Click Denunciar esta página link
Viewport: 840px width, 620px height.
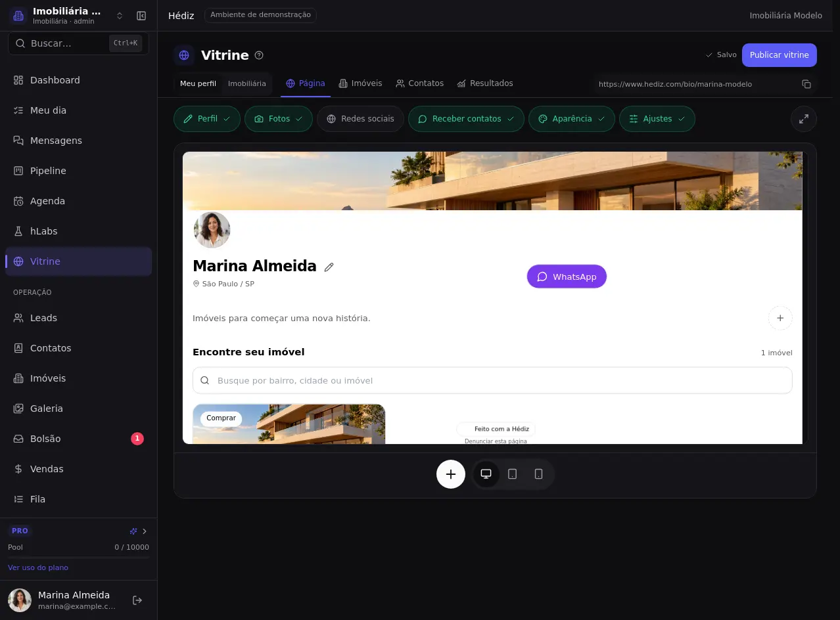click(x=496, y=441)
